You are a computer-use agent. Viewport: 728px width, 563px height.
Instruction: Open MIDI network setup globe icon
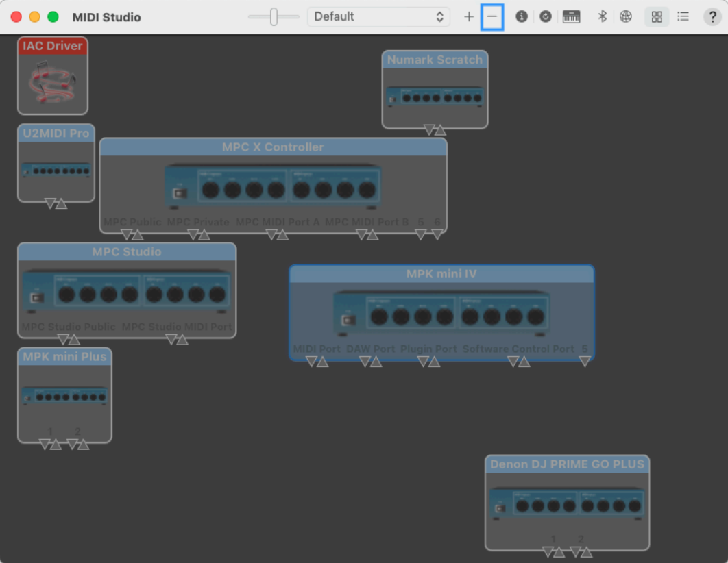pos(625,16)
